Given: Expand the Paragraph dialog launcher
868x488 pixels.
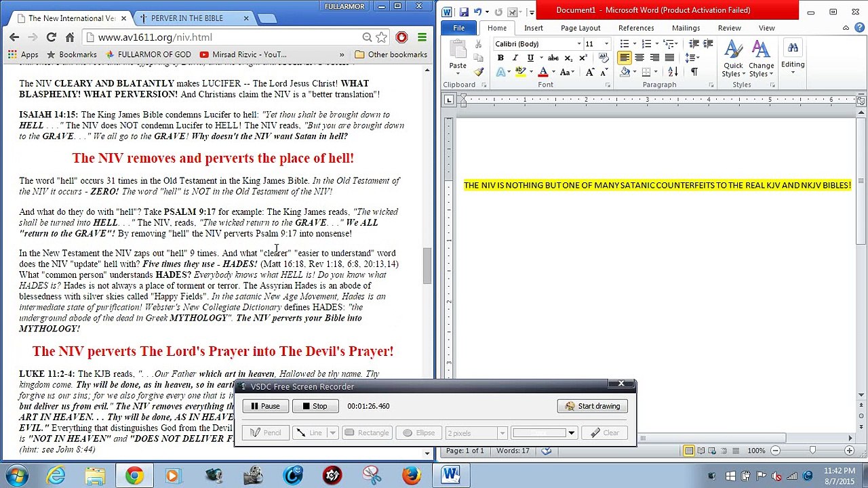Looking at the screenshot, I should (711, 85).
